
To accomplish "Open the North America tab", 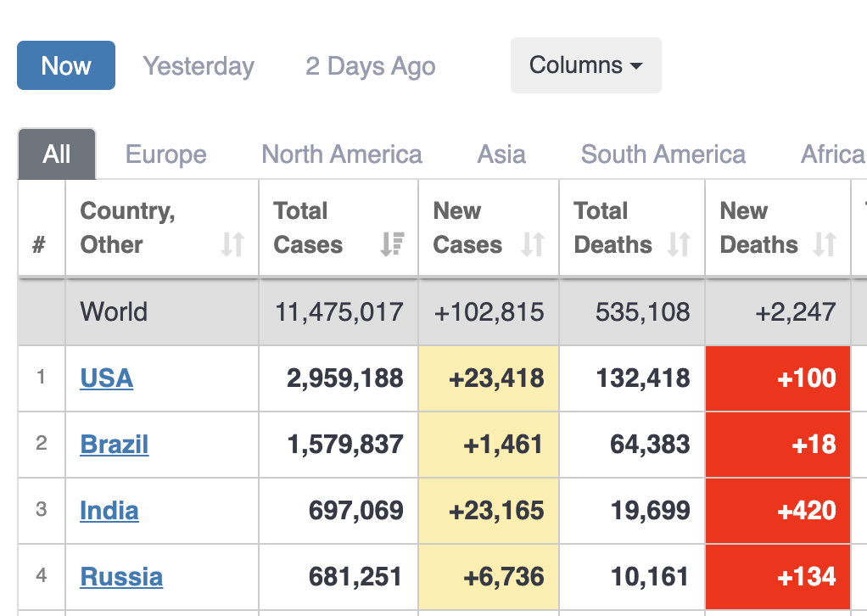I will 342,154.
